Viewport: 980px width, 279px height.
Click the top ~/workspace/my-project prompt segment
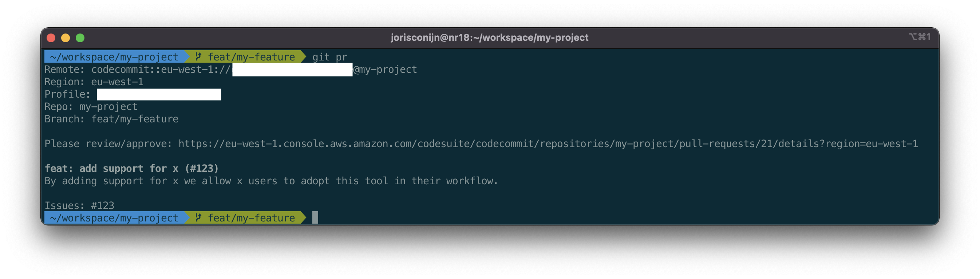pyautogui.click(x=114, y=57)
